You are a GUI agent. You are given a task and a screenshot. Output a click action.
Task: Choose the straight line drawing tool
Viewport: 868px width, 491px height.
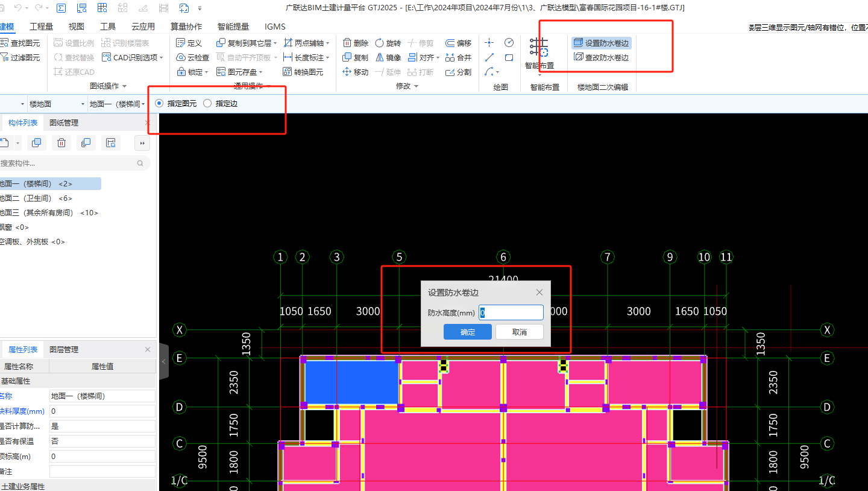tap(489, 57)
